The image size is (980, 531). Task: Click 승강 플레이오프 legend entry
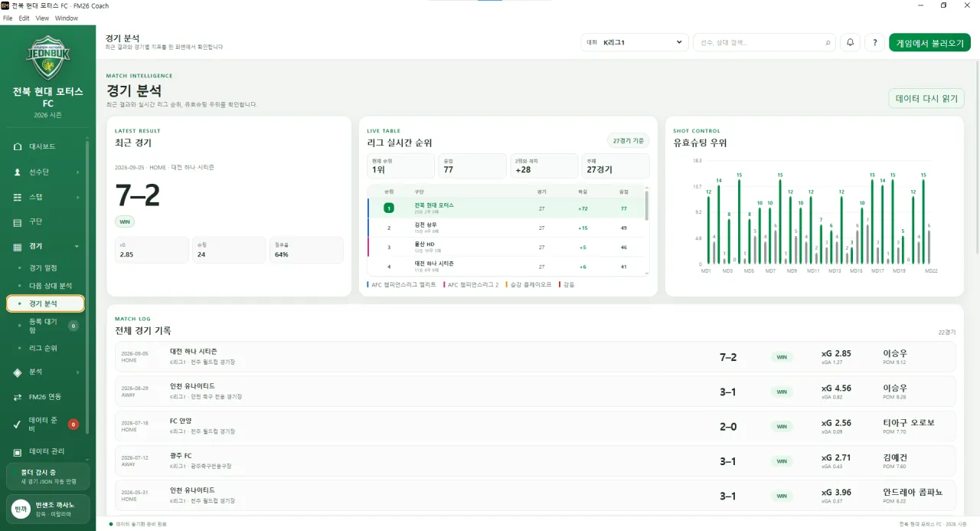[x=528, y=284]
